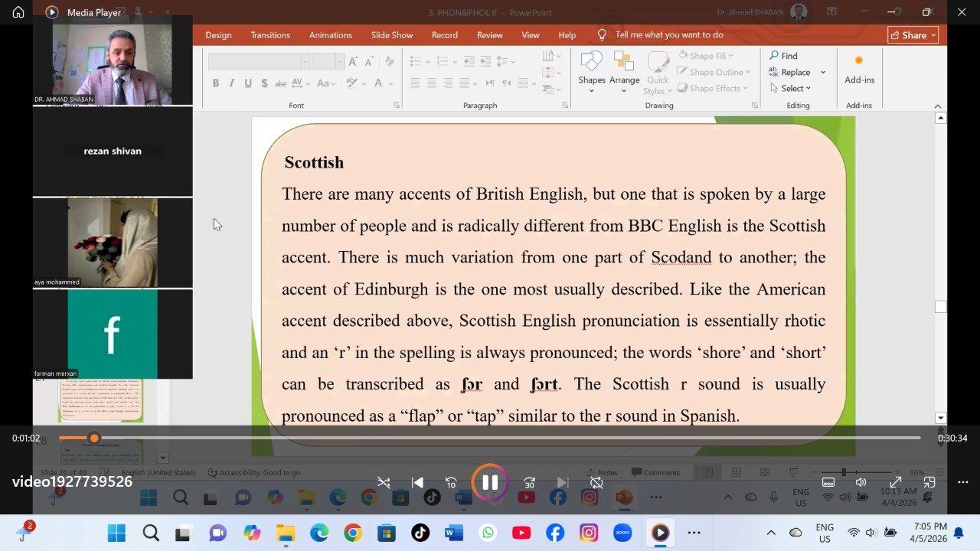The width and height of the screenshot is (980, 551).
Task: Toggle repeat mode in Media Player
Action: click(596, 482)
